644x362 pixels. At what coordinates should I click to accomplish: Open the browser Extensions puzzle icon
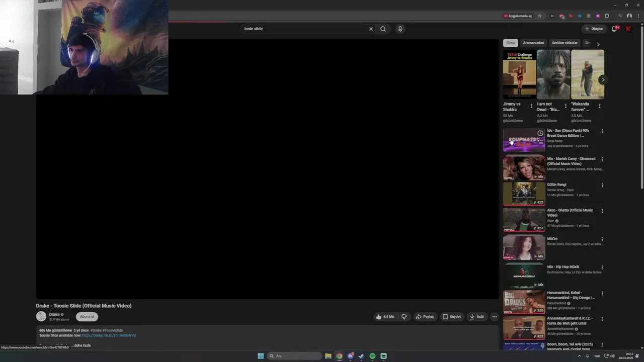click(607, 16)
